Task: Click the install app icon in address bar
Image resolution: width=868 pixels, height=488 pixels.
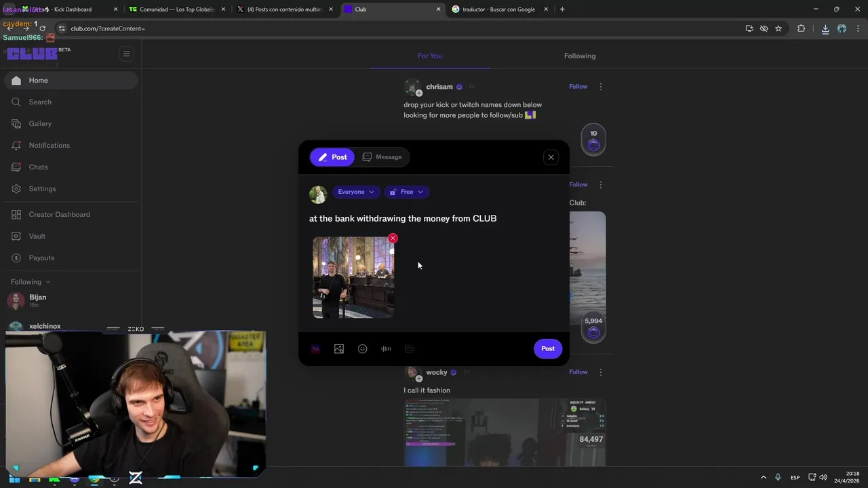Action: (x=749, y=28)
